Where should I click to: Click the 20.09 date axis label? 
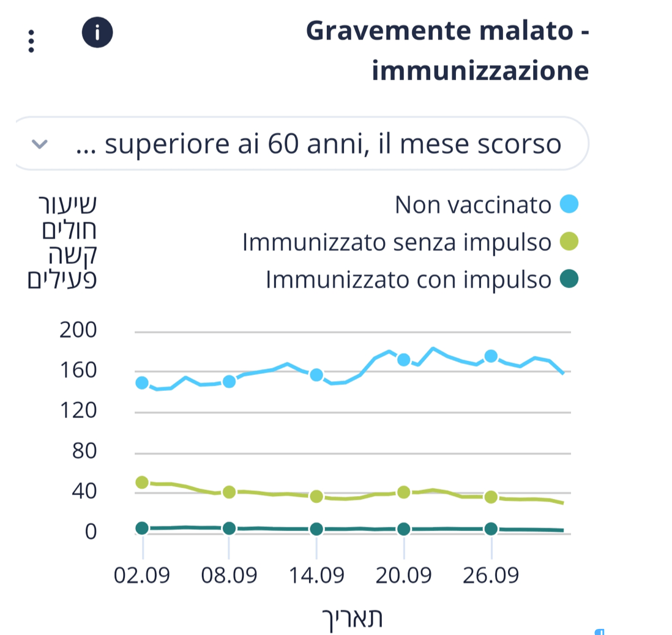pyautogui.click(x=404, y=575)
